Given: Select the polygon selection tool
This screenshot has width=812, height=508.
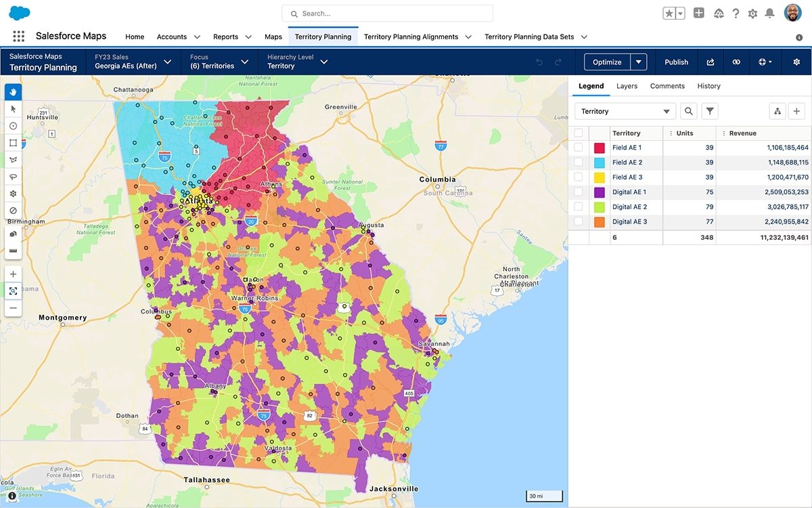Looking at the screenshot, I should coord(13,159).
